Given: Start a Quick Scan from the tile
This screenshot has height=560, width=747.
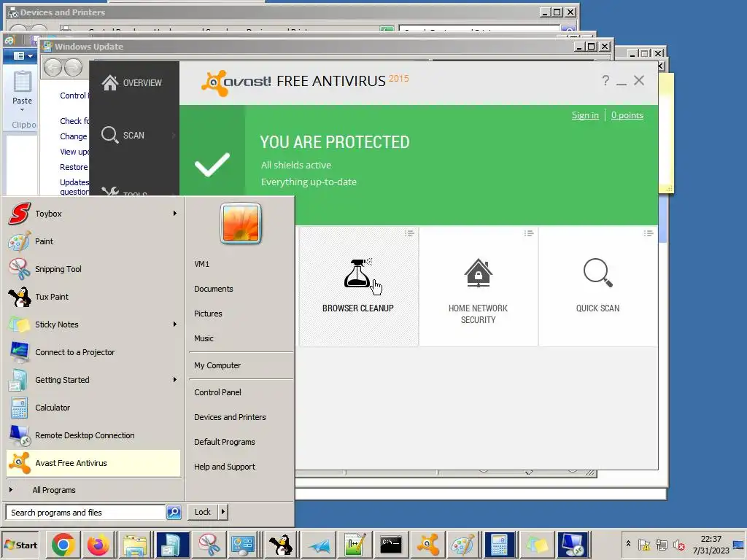Looking at the screenshot, I should click(598, 286).
